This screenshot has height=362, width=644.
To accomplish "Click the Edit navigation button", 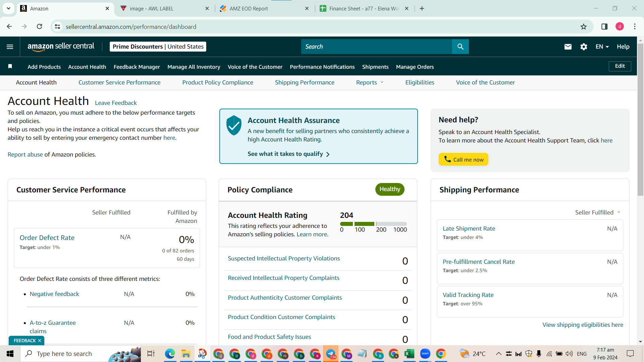I will coord(620,66).
